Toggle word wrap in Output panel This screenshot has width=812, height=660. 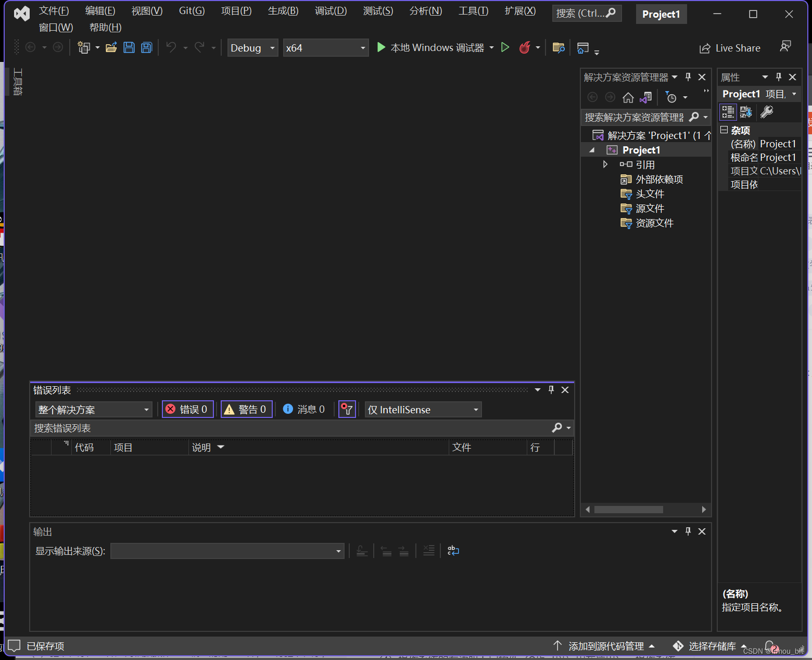[453, 551]
